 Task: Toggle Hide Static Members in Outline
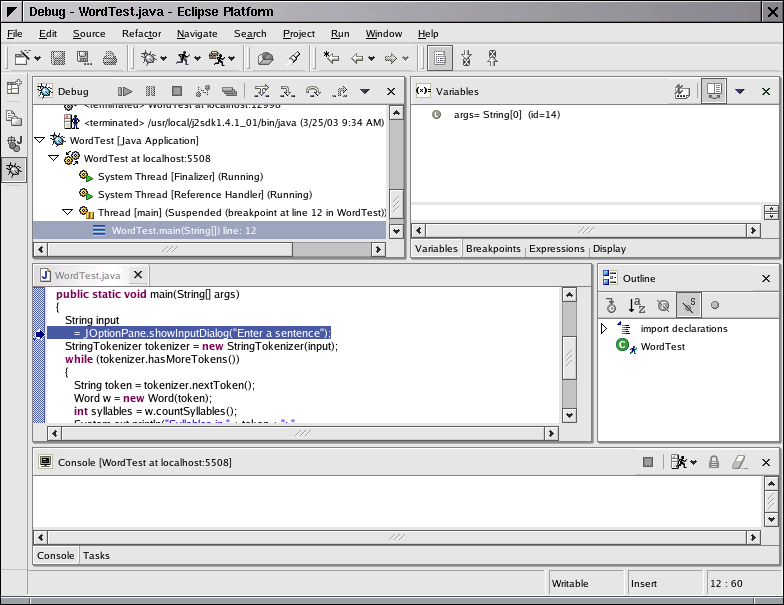pyautogui.click(x=689, y=305)
